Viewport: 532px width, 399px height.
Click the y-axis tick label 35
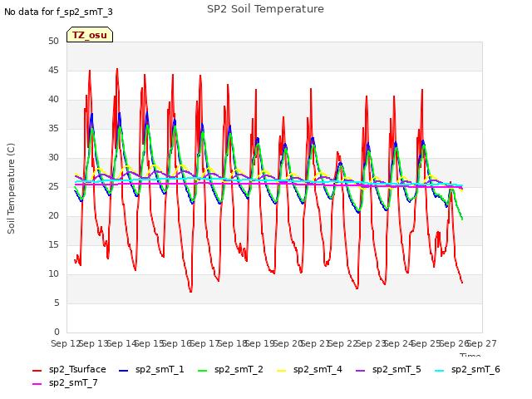pyautogui.click(x=53, y=129)
